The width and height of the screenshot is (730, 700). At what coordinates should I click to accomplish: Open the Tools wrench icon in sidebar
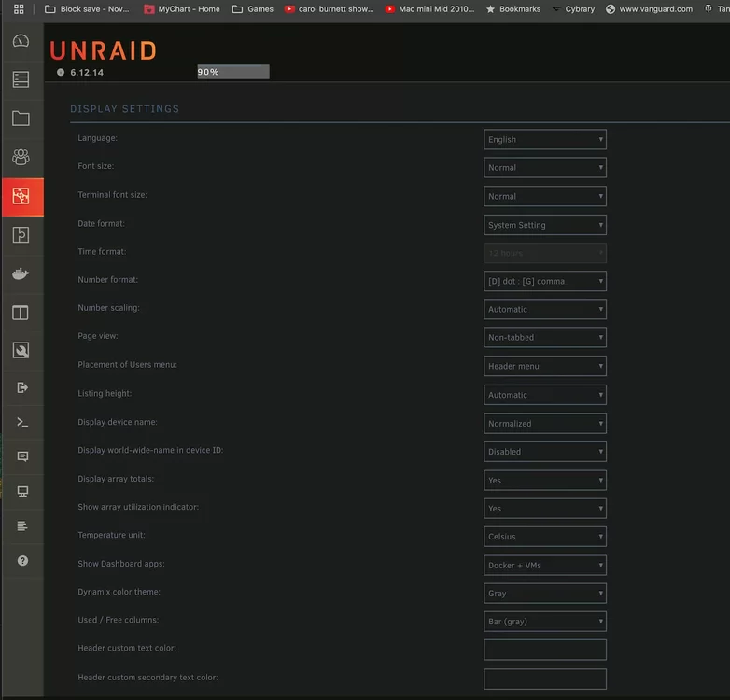click(21, 350)
